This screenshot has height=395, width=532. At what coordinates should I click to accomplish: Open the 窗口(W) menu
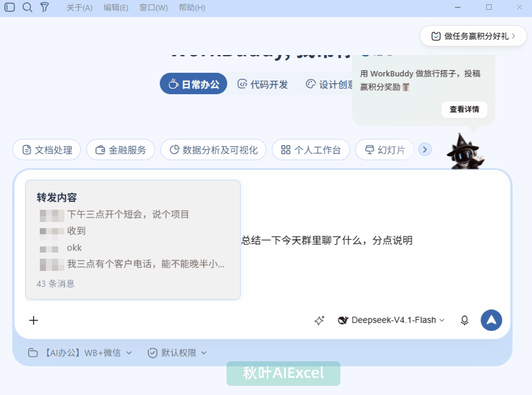154,7
